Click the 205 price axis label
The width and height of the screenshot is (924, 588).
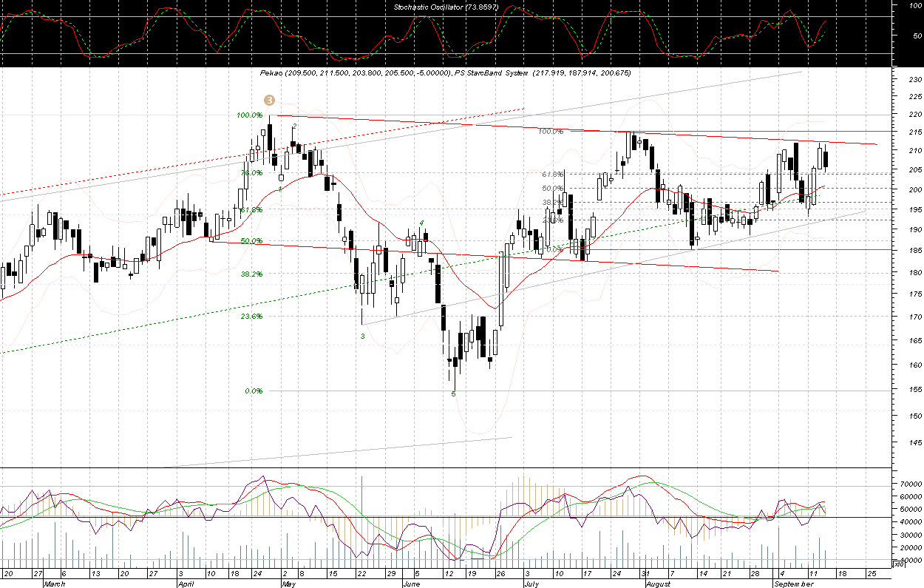coord(914,170)
